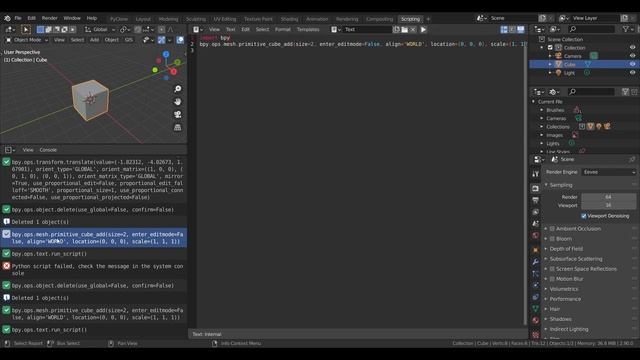Open the Render menu

click(x=49, y=18)
